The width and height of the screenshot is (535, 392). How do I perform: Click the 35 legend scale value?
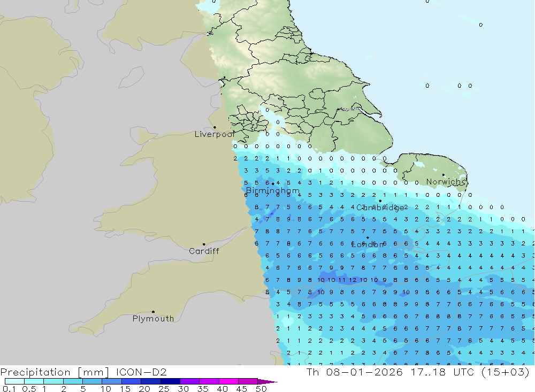[203, 389]
